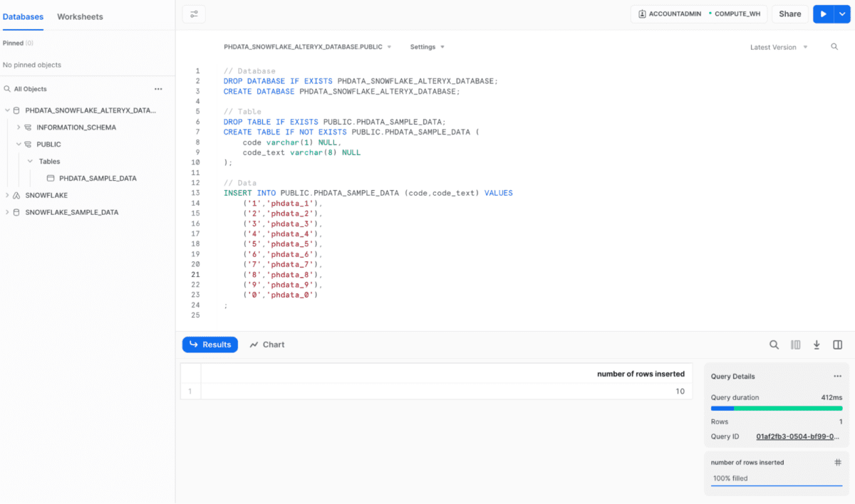Open search in the worksheet editor
The height and width of the screenshot is (504, 855).
(834, 47)
